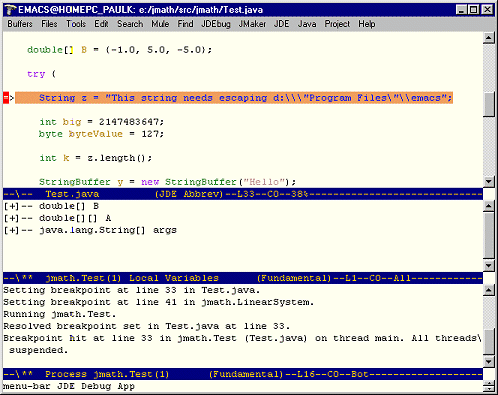This screenshot has height=395, width=498.
Task: Click the 'StringBuffer y = new StringBuffer' line
Action: 167,182
